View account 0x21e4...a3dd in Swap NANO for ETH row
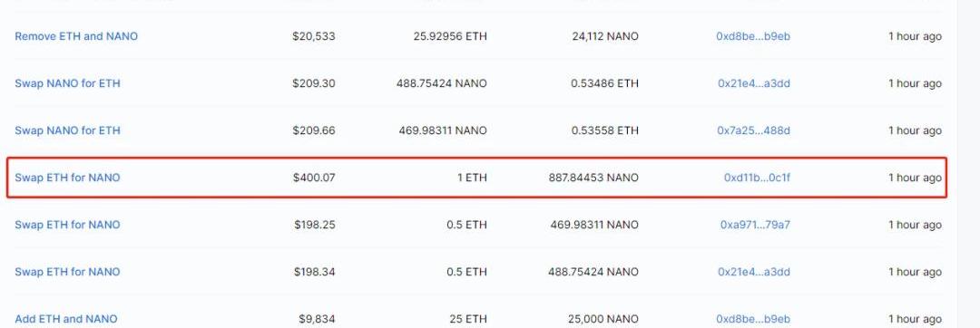The width and height of the screenshot is (980, 328). (754, 83)
